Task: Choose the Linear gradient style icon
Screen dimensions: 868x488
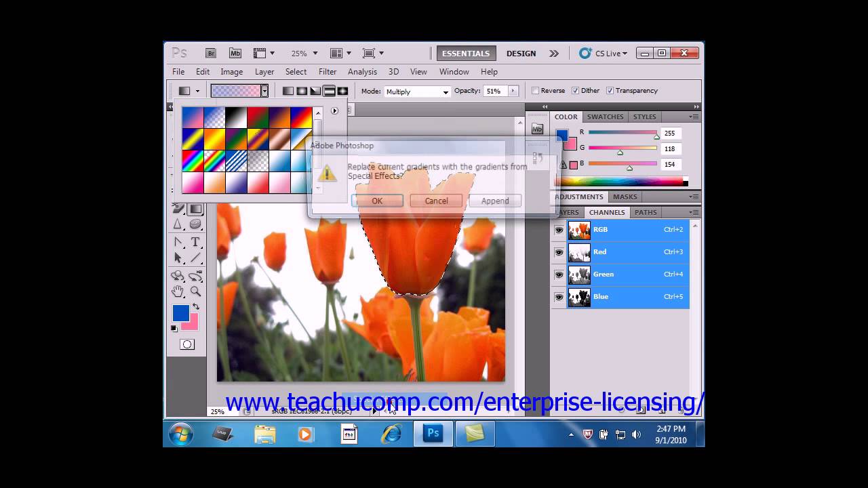Action: point(288,91)
